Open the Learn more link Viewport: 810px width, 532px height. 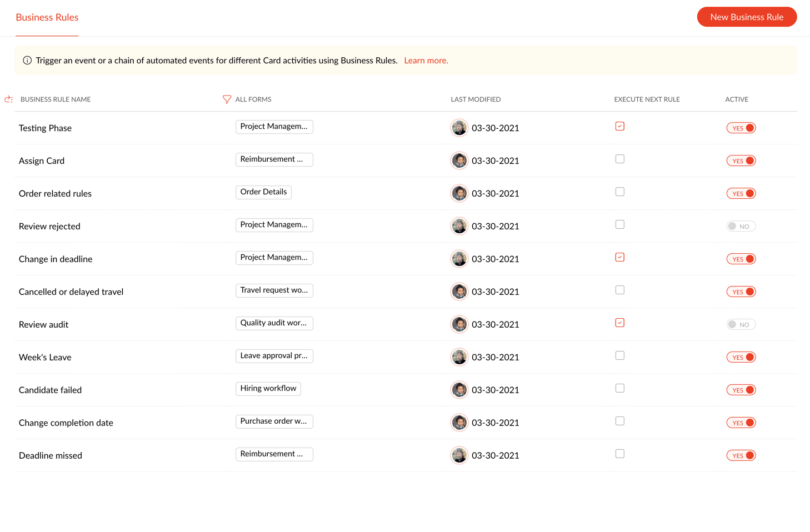426,61
